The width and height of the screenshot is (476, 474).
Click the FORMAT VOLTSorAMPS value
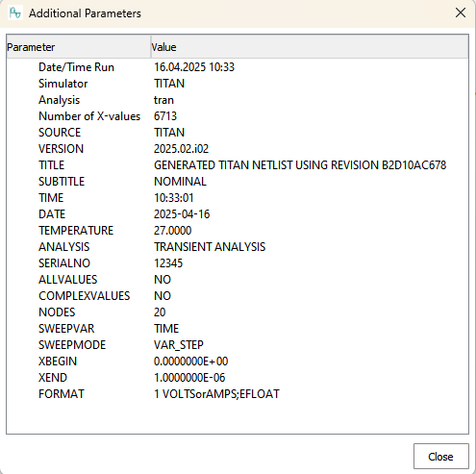[216, 394]
